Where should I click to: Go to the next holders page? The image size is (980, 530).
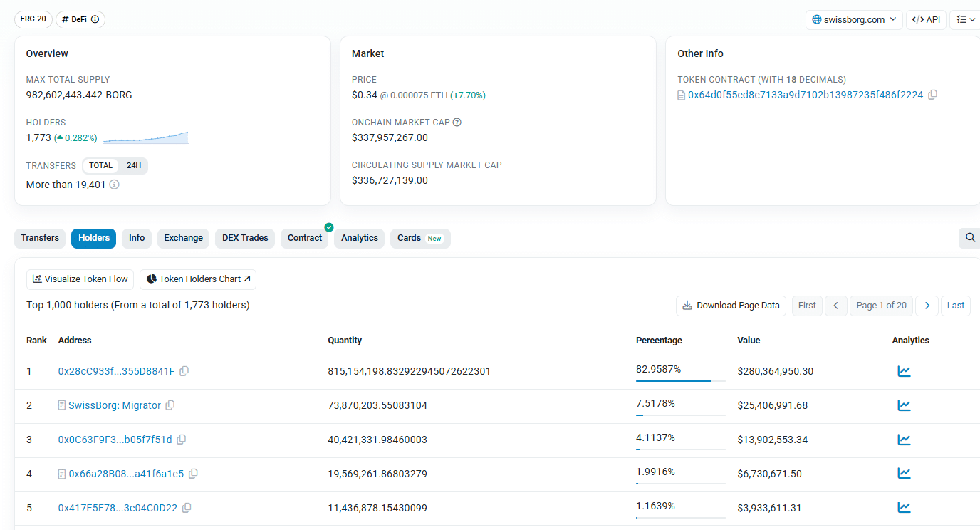tap(927, 305)
